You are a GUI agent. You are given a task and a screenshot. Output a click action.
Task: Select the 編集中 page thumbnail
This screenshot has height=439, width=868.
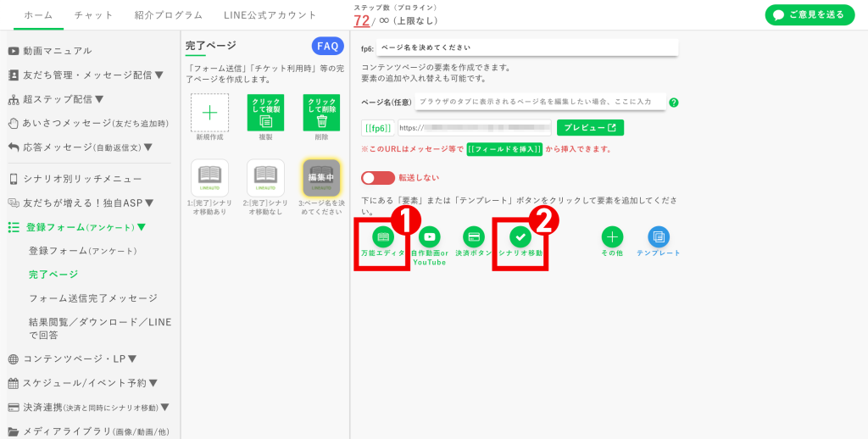(321, 178)
